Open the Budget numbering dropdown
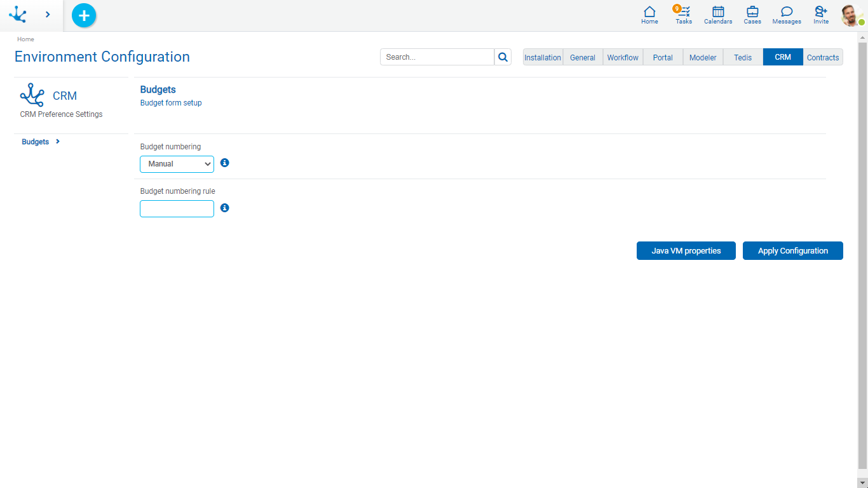Image resolution: width=868 pixels, height=488 pixels. 177,164
